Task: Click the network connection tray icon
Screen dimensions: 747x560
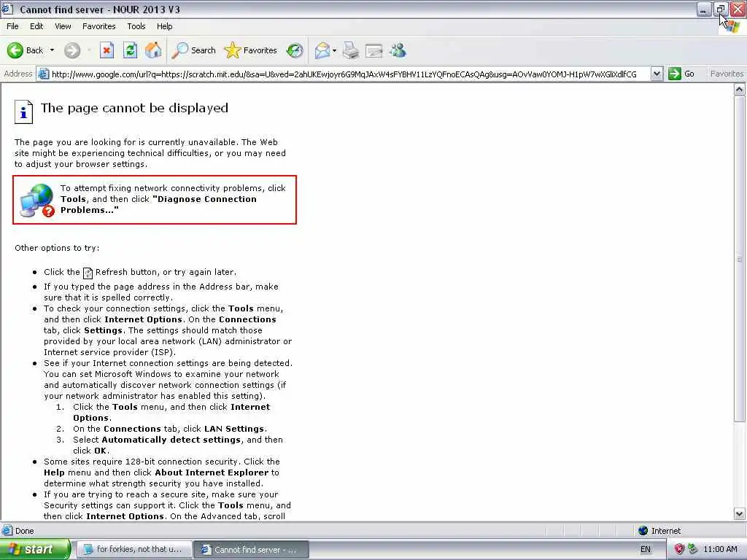Action: tap(693, 550)
